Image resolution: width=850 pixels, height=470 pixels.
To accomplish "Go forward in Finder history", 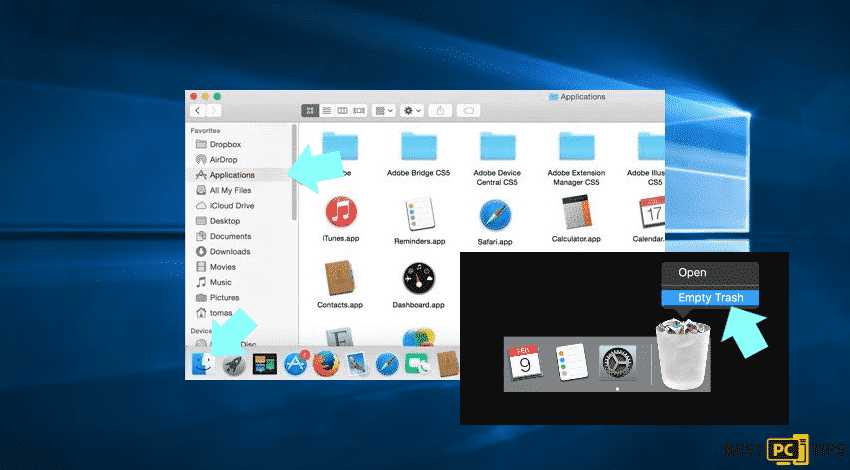I will coord(214,111).
